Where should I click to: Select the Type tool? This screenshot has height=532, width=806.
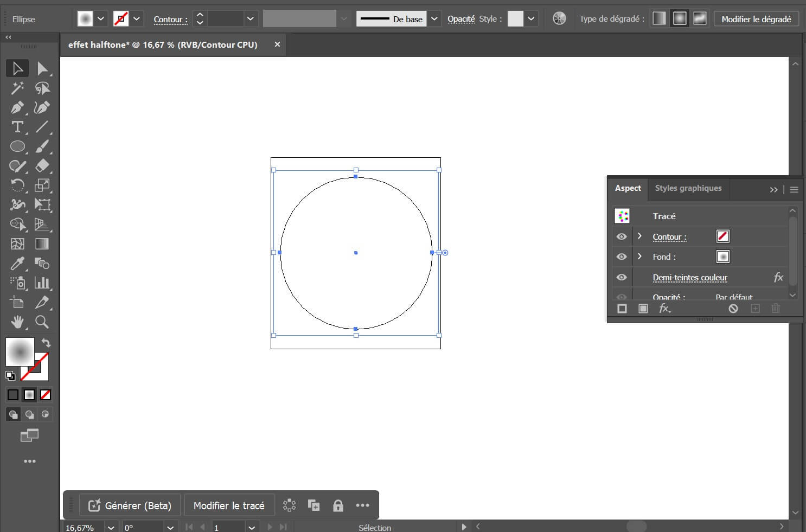pos(17,127)
